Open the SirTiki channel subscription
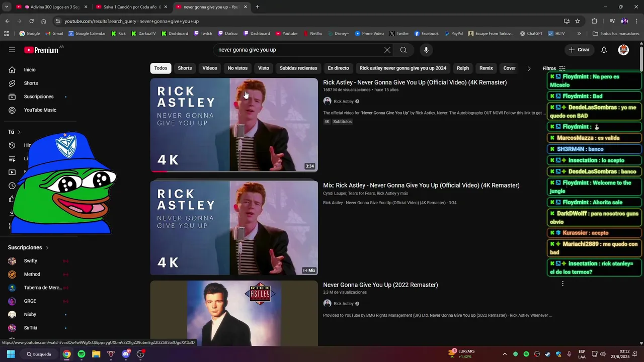644x362 pixels. point(31,328)
